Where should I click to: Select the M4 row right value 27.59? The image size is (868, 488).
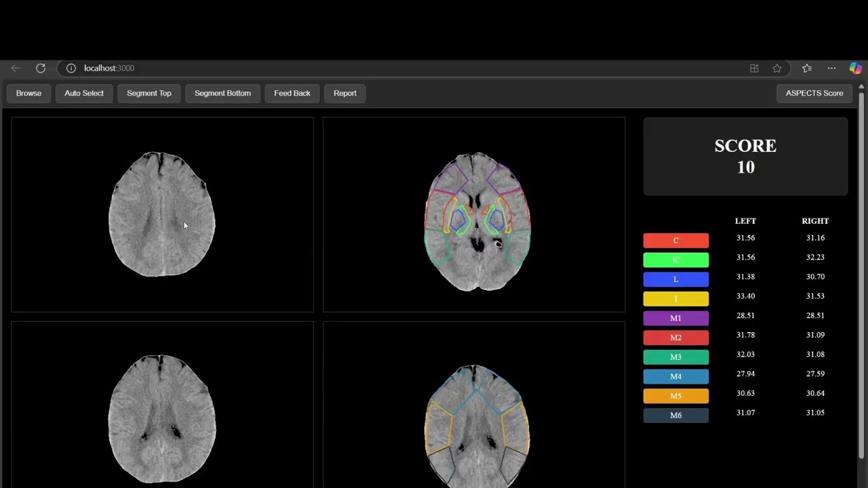[815, 374]
